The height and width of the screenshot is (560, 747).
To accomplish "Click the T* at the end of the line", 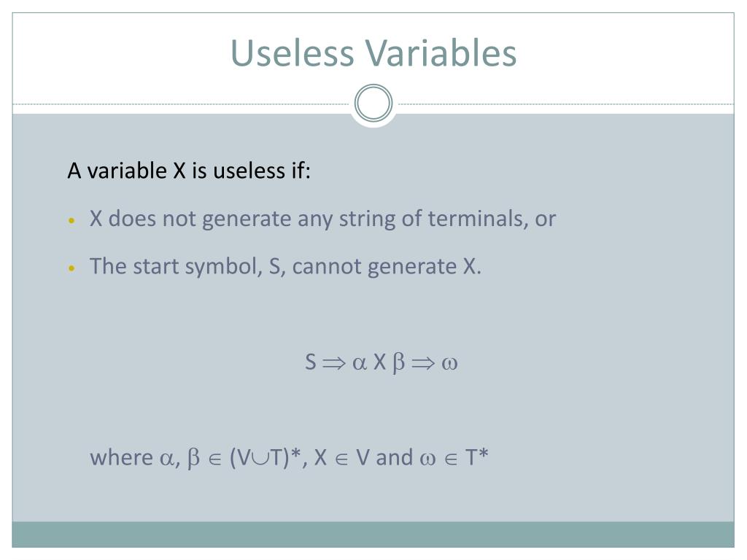I will click(x=477, y=457).
